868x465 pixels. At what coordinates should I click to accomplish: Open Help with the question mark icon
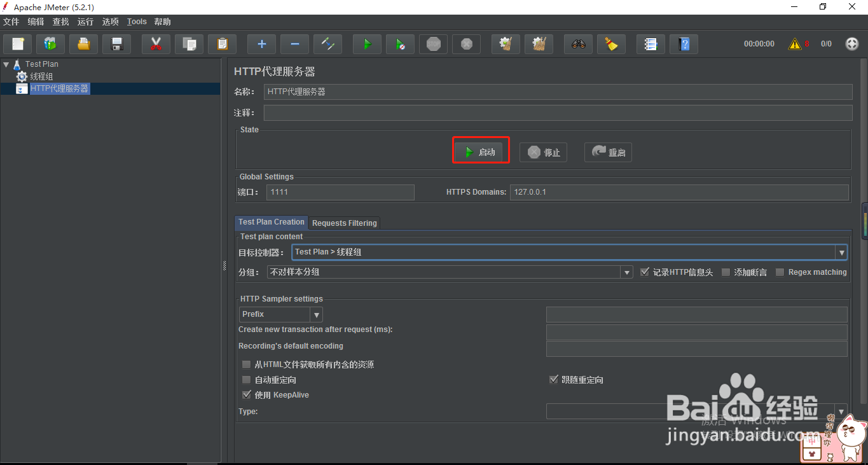(x=684, y=44)
